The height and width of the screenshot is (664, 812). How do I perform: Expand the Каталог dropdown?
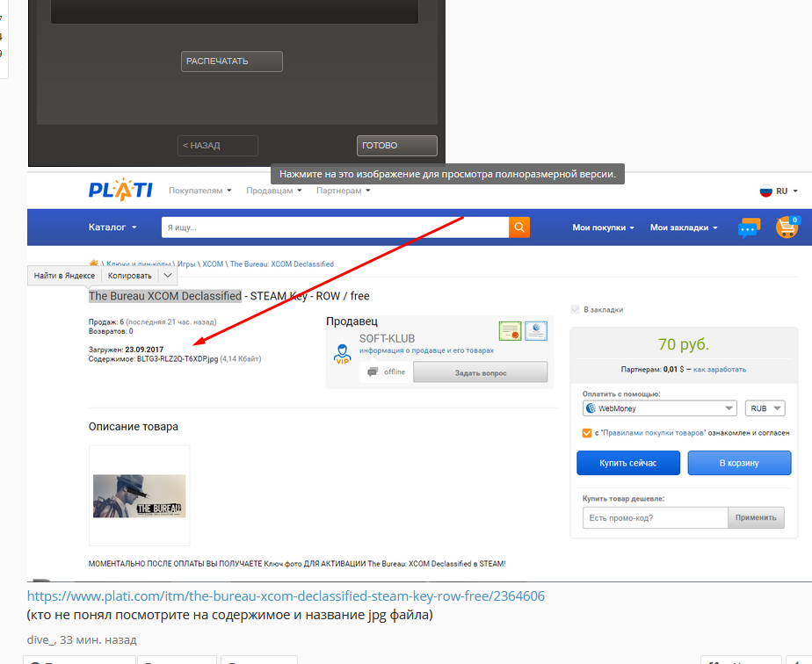[x=112, y=227]
